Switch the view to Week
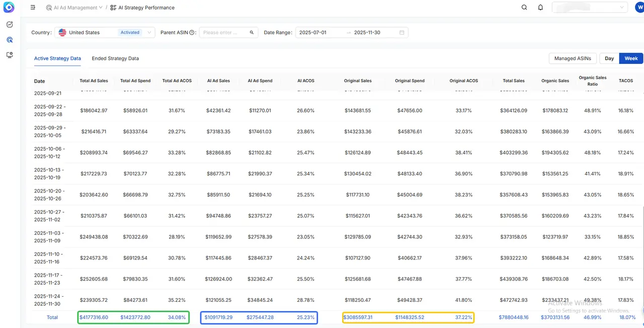644x328 pixels. (631, 58)
